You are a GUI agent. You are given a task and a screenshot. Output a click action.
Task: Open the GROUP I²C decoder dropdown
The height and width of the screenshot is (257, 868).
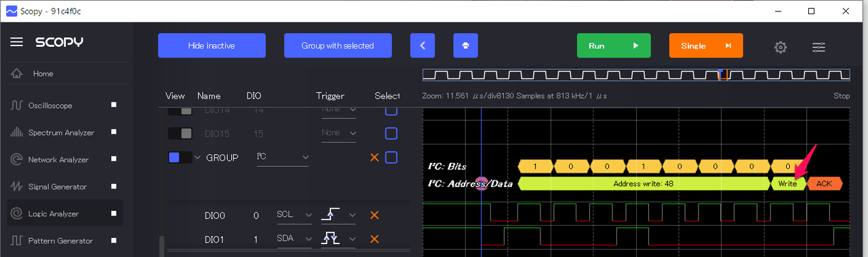point(282,157)
